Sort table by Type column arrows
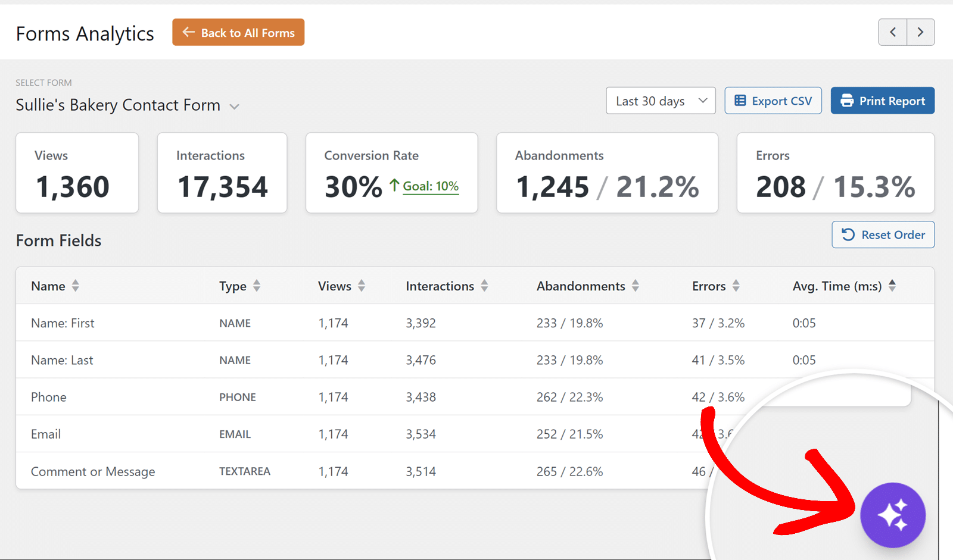Viewport: 953px width, 560px height. click(257, 286)
